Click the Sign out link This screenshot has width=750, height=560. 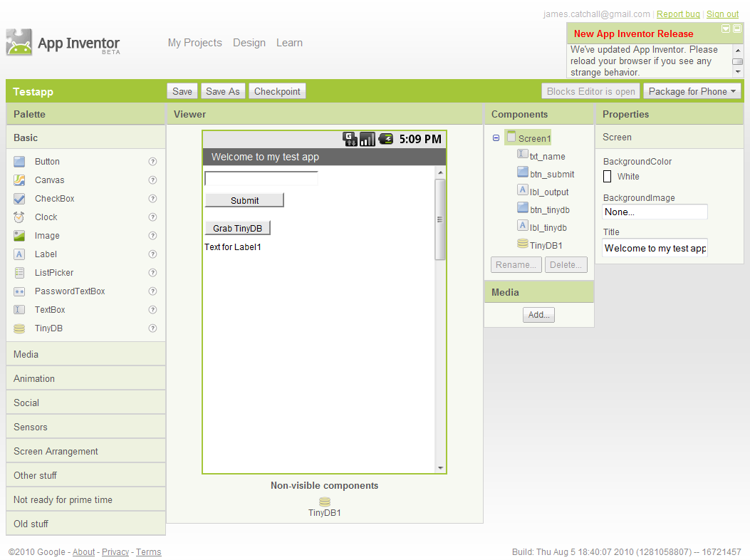point(722,14)
